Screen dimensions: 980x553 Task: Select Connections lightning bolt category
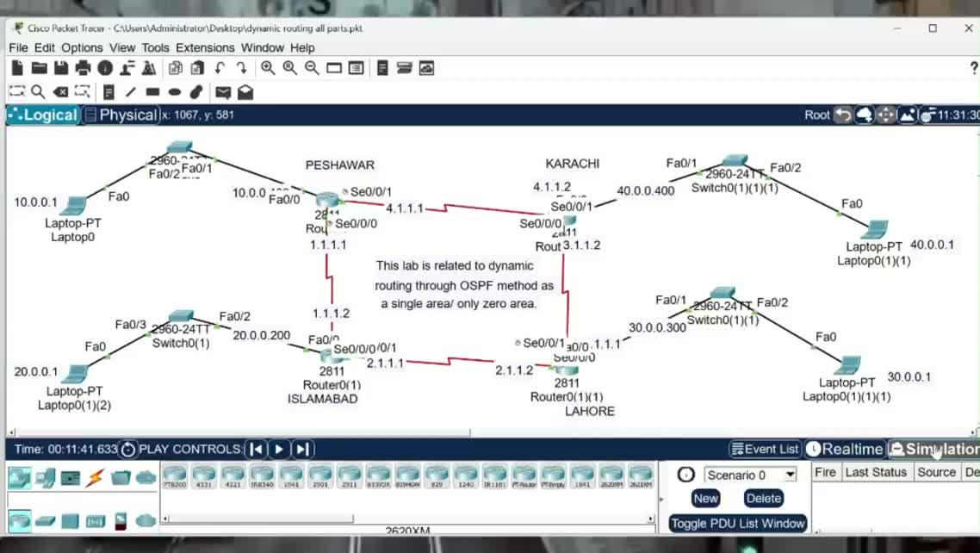(95, 478)
